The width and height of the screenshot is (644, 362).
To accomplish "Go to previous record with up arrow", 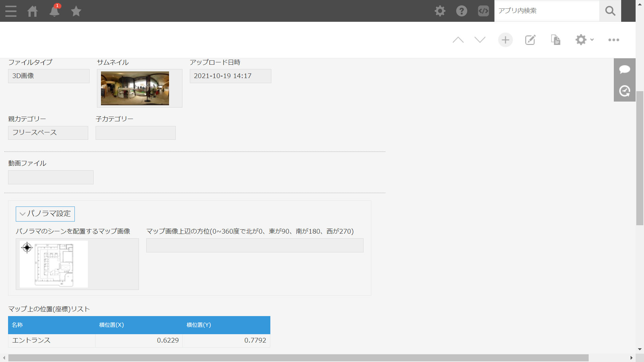I will [x=458, y=40].
